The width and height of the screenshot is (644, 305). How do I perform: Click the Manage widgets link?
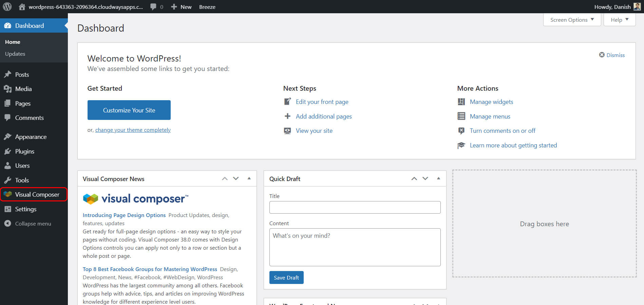[491, 102]
